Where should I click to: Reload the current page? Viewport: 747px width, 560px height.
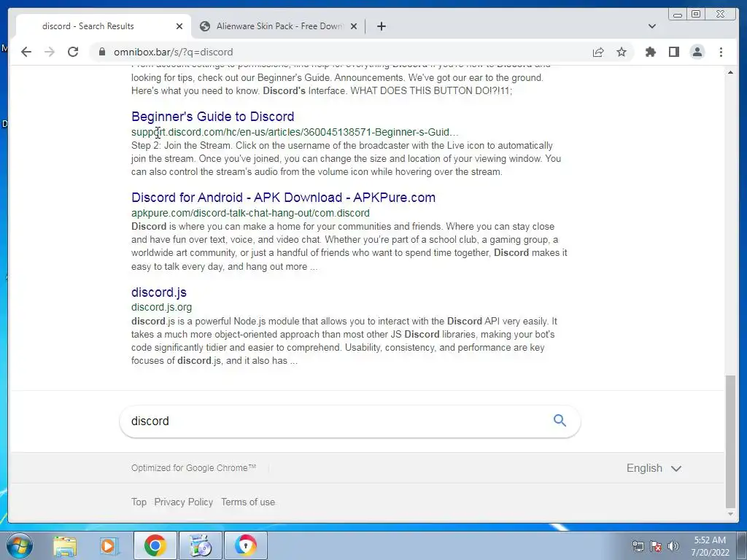73,52
